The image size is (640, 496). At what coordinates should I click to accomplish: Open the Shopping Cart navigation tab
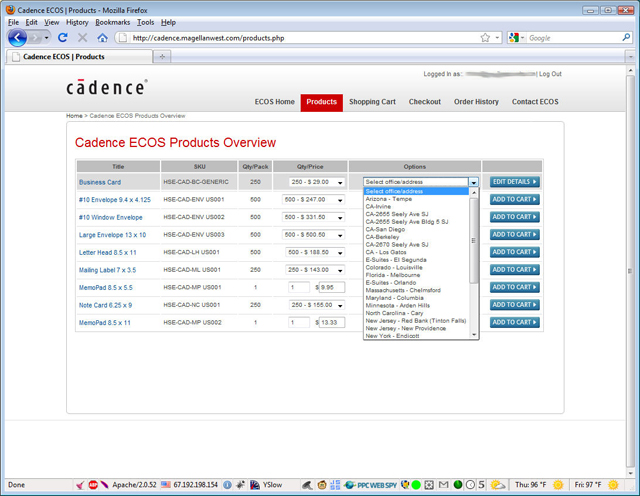tap(372, 102)
